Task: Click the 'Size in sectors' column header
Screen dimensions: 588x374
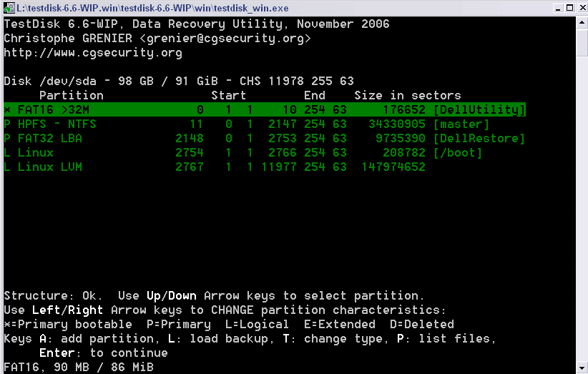Action: click(408, 95)
